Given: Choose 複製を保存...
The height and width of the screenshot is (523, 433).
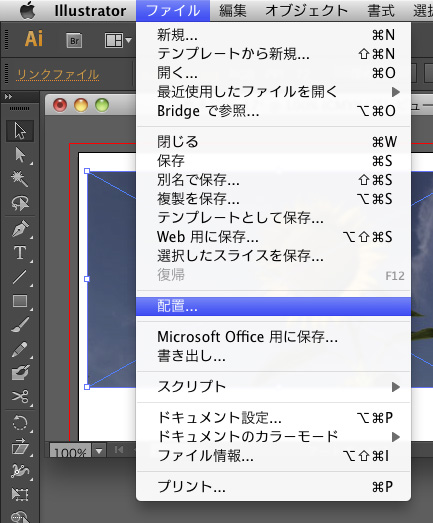Looking at the screenshot, I should (273, 199).
